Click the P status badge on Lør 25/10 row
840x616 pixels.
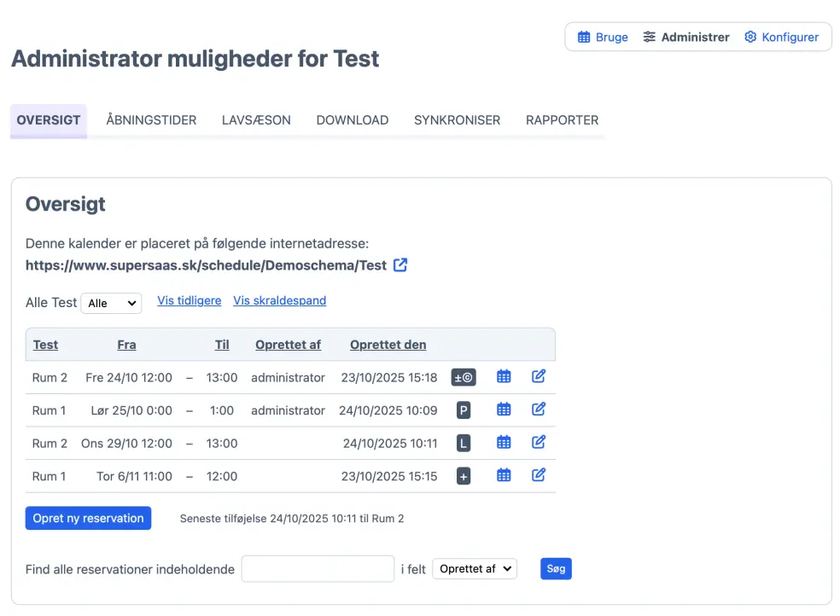(464, 410)
